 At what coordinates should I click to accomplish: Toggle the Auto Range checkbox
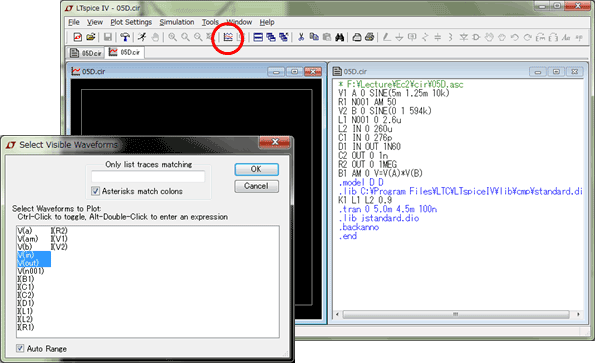(20, 348)
